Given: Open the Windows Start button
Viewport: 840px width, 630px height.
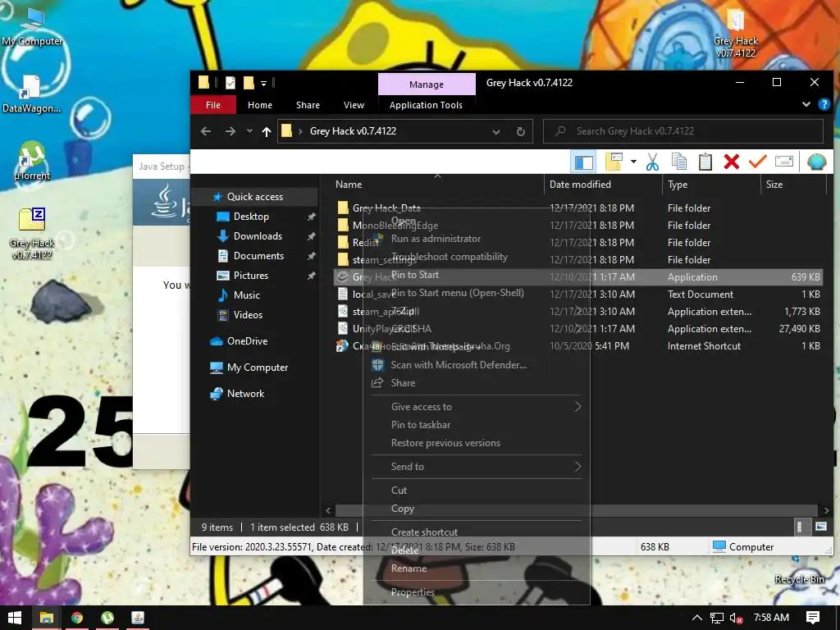Looking at the screenshot, I should 15,618.
